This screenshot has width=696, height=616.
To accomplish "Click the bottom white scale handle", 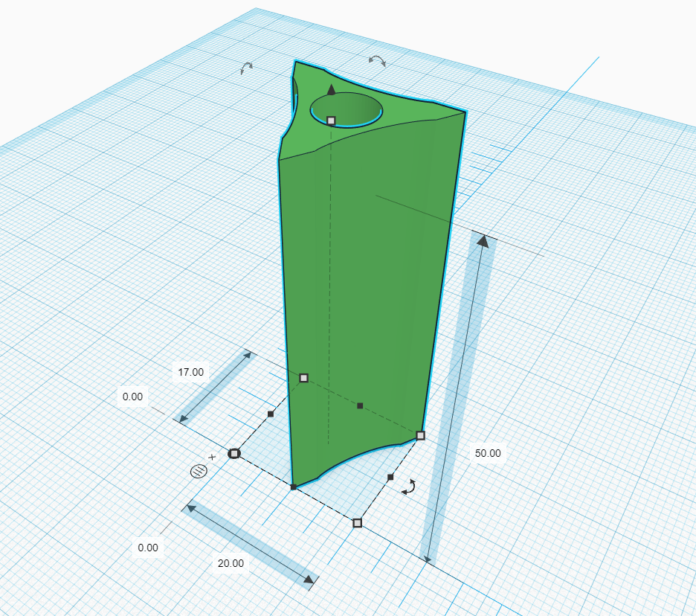I will click(x=356, y=523).
